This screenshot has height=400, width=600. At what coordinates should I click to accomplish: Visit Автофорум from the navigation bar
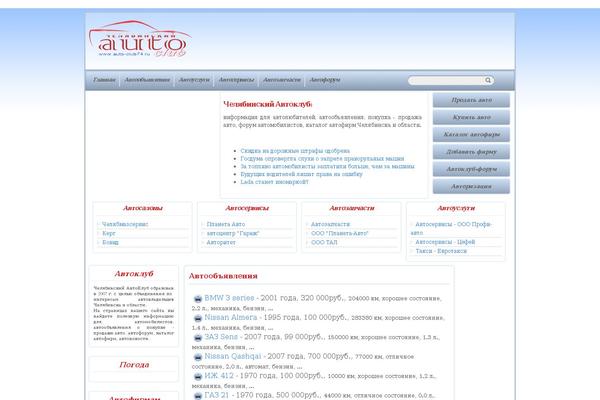(x=325, y=80)
